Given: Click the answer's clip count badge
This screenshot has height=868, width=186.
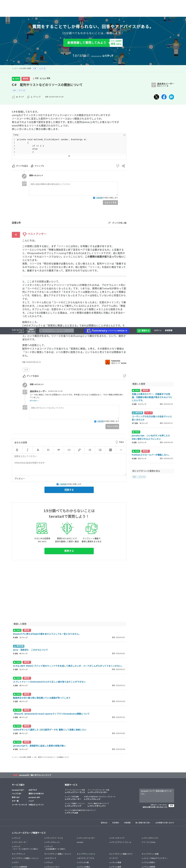Looking at the screenshot, I should [26, 370].
